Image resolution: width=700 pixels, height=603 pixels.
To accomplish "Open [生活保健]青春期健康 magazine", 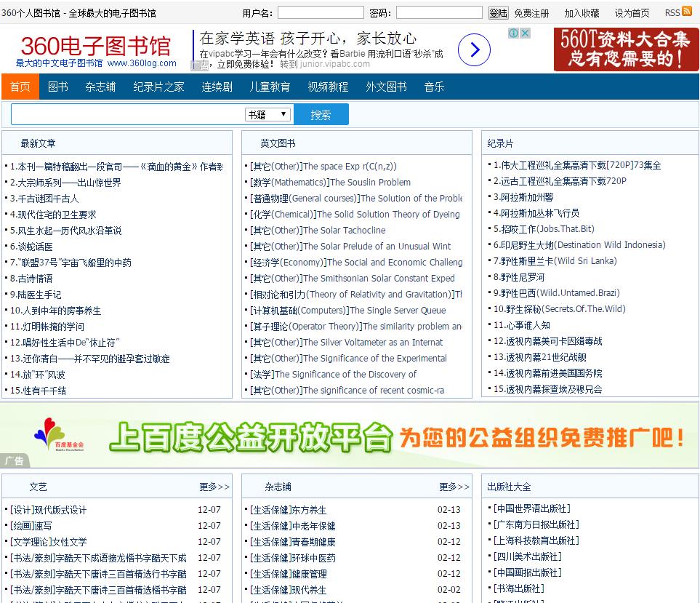I will coord(292,542).
